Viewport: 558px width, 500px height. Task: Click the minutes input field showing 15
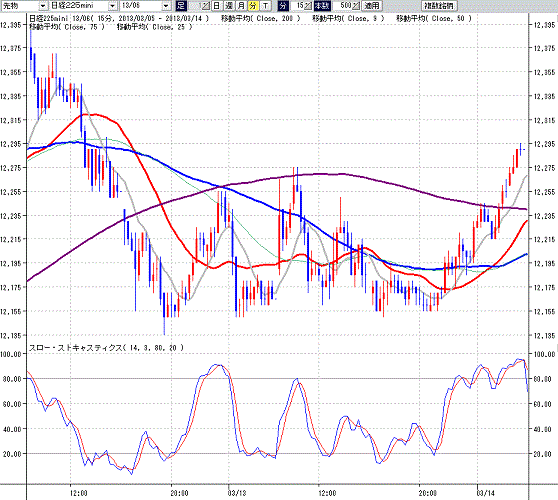298,6
